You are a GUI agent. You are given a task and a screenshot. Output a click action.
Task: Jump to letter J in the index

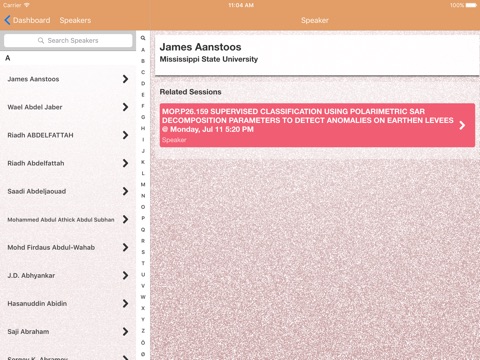click(x=143, y=151)
